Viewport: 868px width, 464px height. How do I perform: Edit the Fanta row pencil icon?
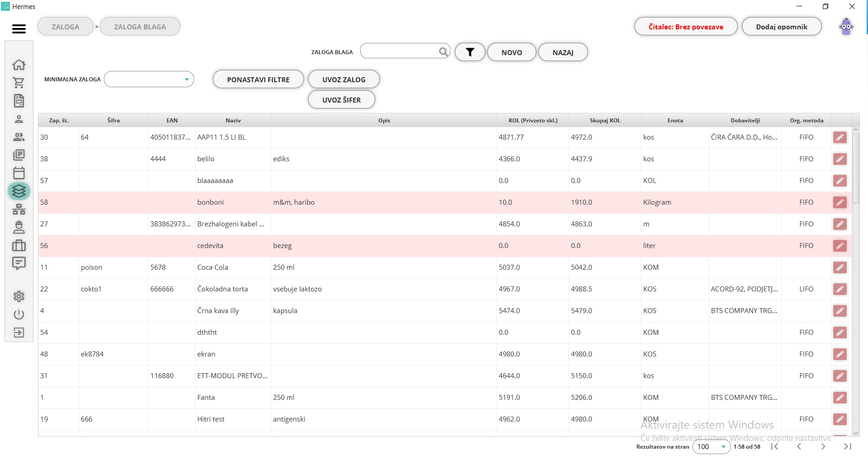[840, 398]
